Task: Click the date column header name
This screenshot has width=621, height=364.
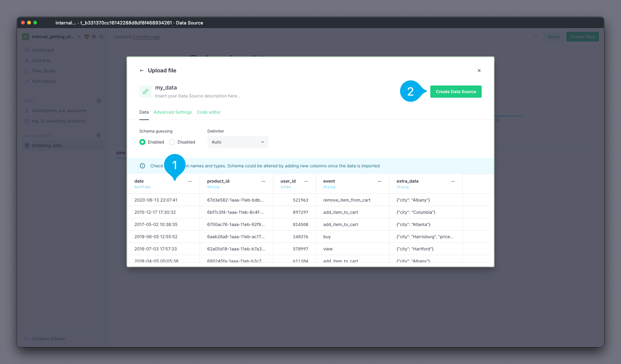Action: pyautogui.click(x=139, y=181)
